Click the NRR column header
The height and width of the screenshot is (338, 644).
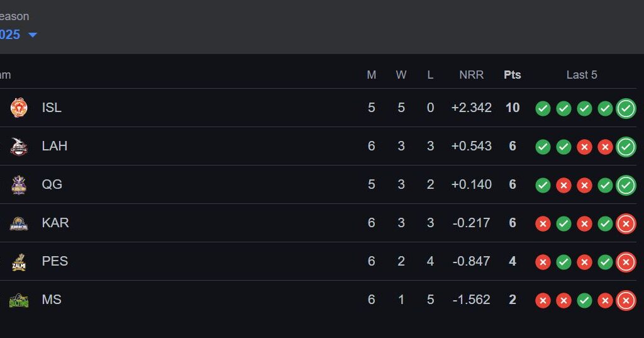(x=472, y=75)
